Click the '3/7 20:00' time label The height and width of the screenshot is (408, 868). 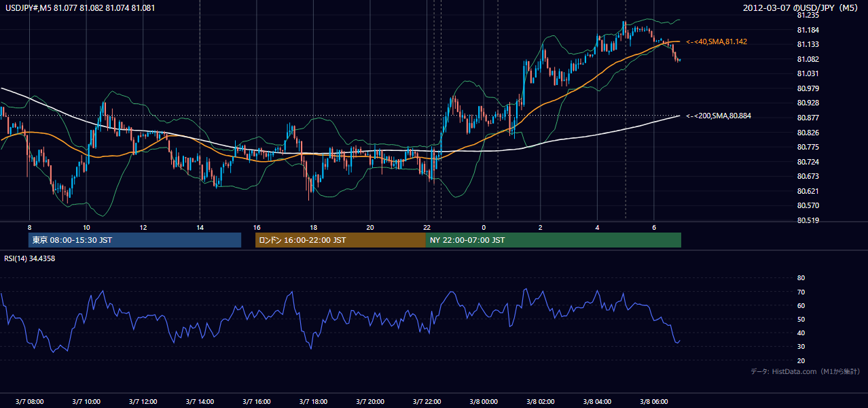(x=369, y=401)
